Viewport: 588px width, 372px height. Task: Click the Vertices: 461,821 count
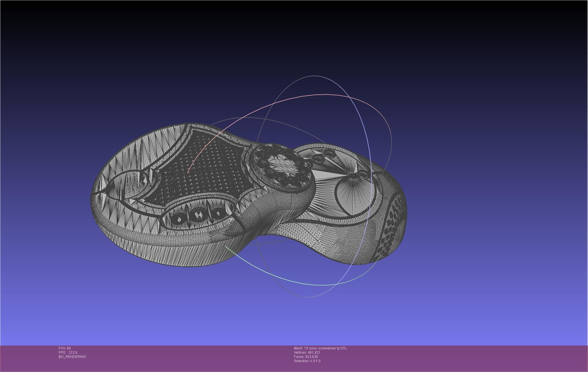307,353
